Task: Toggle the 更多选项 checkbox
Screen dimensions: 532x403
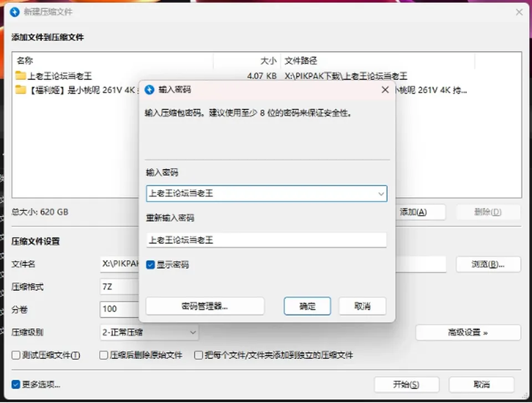Action: (16, 385)
